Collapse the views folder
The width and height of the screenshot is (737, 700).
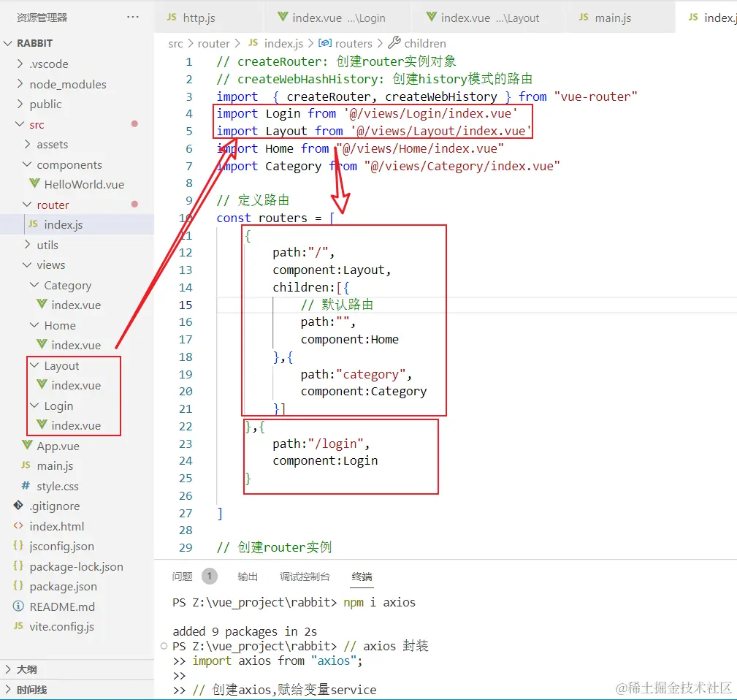tap(27, 265)
